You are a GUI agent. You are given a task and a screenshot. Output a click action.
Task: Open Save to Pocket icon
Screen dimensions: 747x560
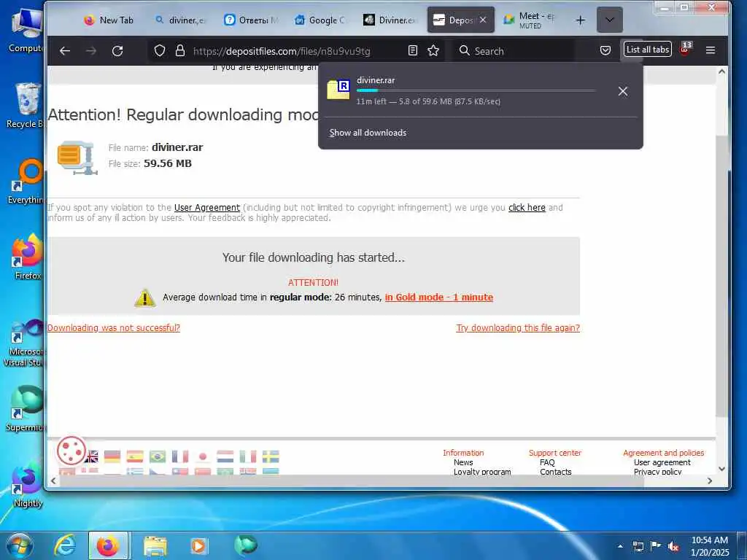click(x=605, y=50)
